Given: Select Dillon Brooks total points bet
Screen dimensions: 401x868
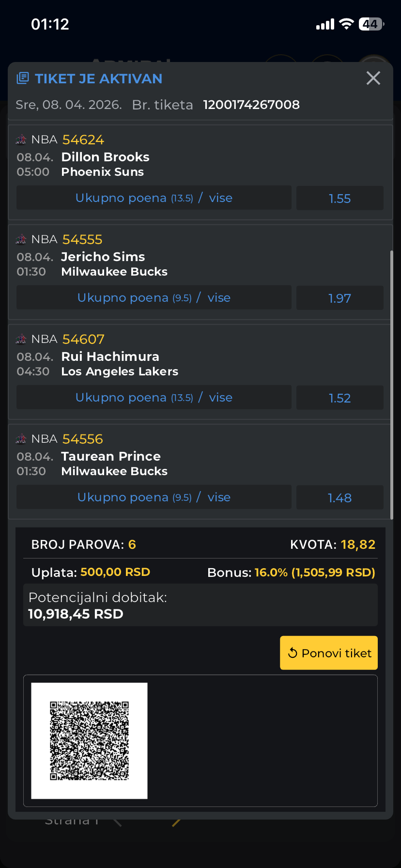Looking at the screenshot, I should (154, 198).
